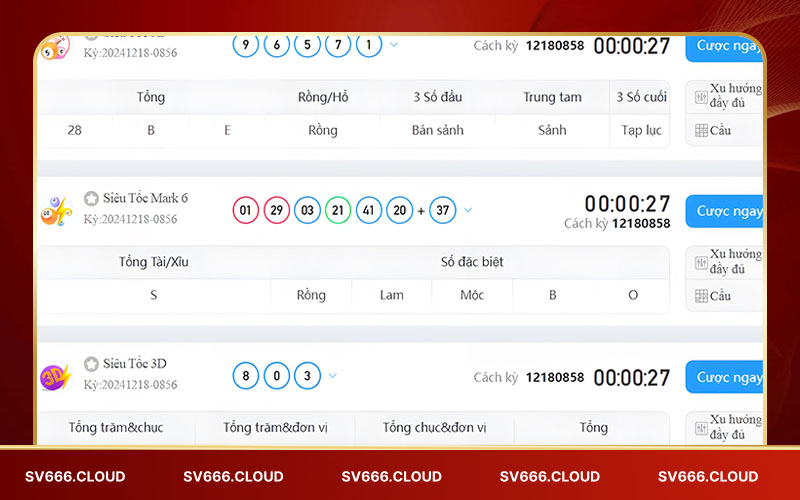Click ball 1 in top lottery results
Viewport: 800px width, 500px height.
coord(368,45)
